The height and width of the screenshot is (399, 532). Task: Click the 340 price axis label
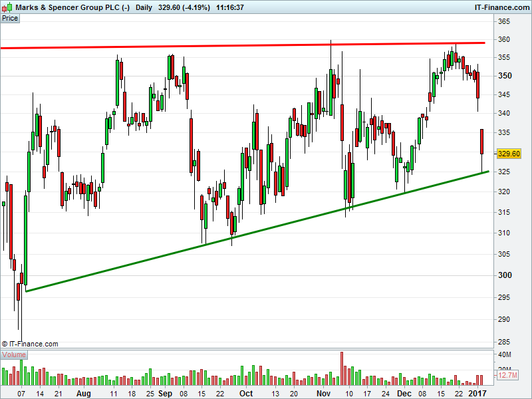(504, 113)
